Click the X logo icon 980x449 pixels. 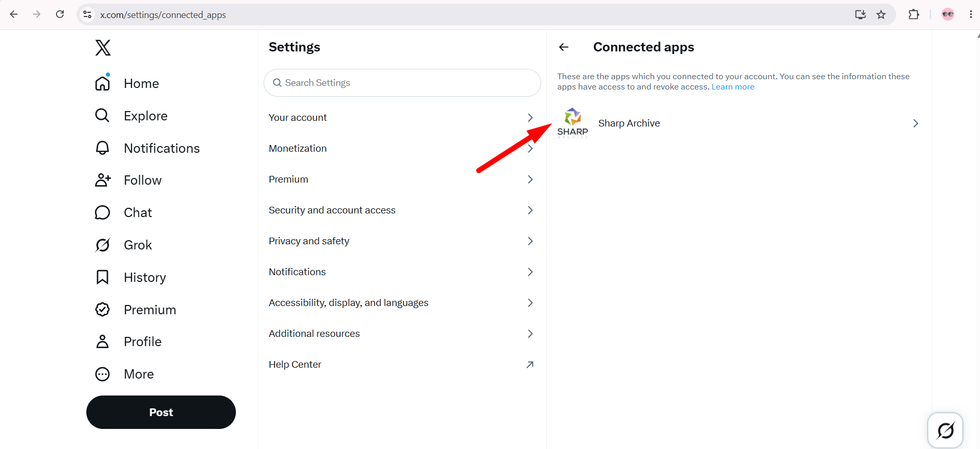103,48
